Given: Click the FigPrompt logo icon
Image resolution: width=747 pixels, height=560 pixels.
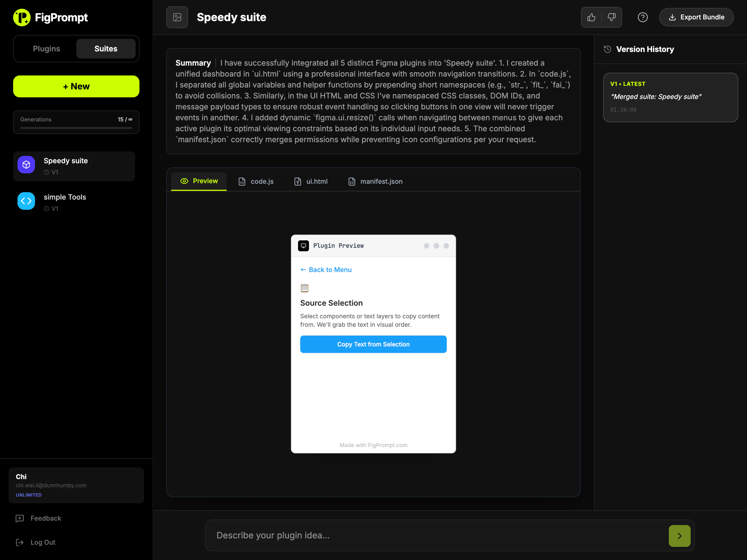Looking at the screenshot, I should pos(22,17).
